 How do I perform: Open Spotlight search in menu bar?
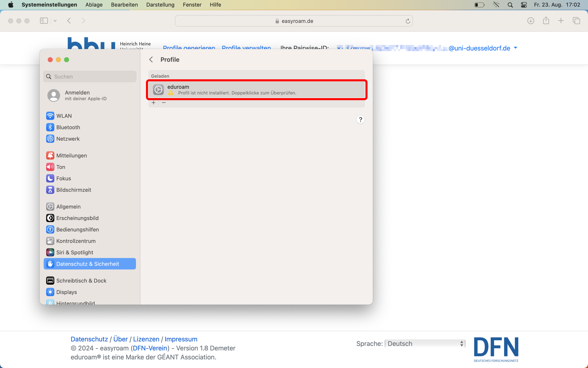(510, 5)
